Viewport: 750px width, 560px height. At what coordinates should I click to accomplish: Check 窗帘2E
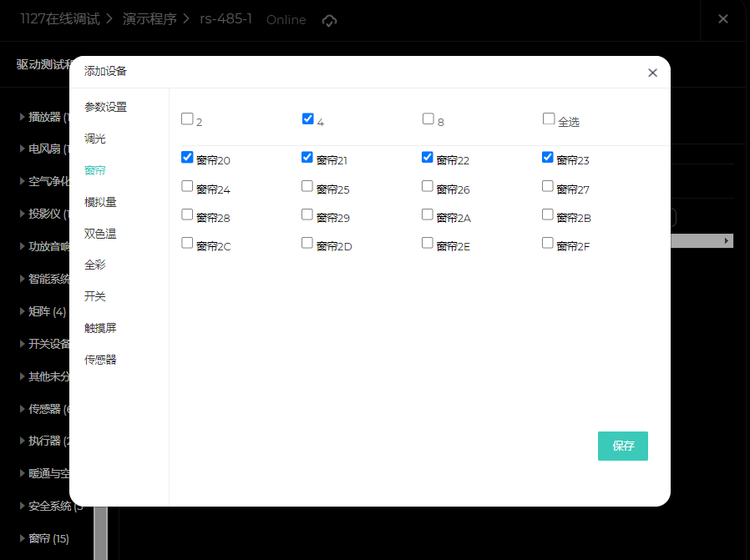427,243
